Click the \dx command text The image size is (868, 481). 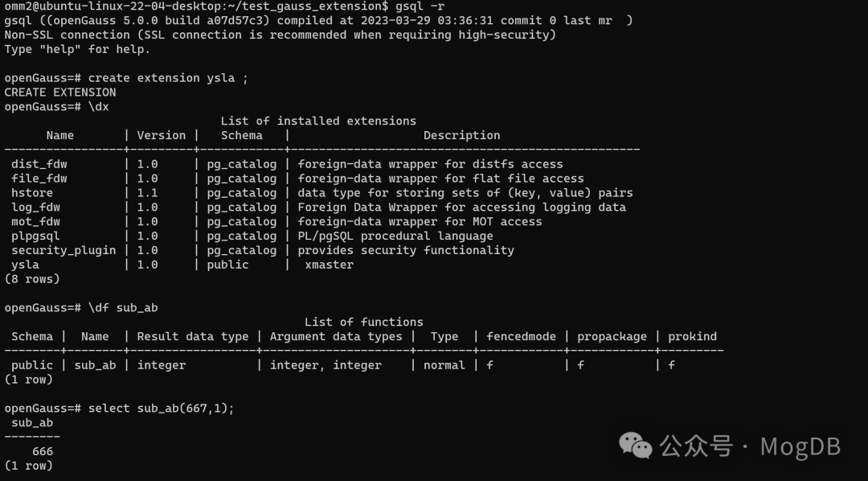point(99,106)
